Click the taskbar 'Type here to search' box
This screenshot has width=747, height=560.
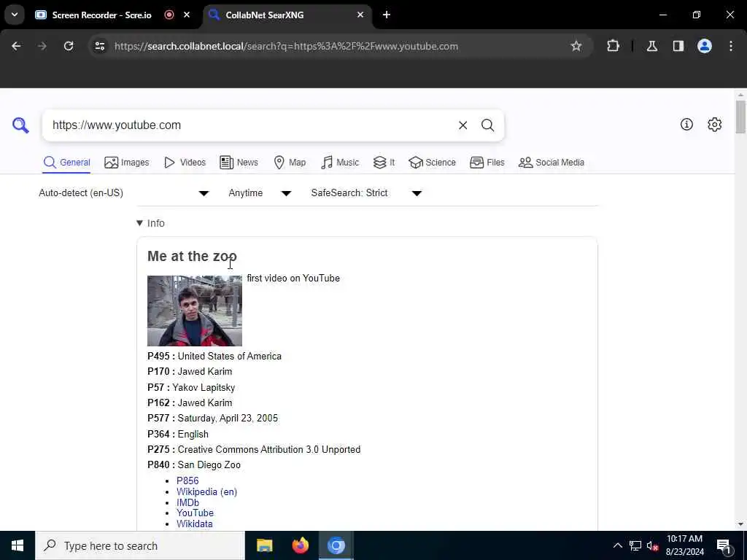(x=140, y=545)
